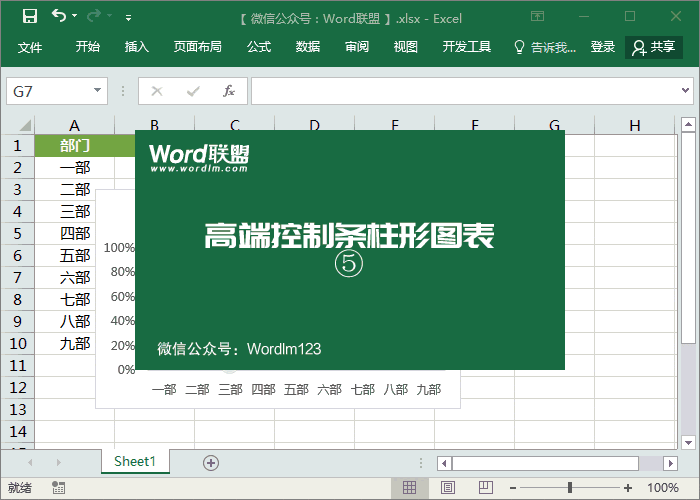Click the 100% axis label in chart
Viewport: 700px width, 500px height.
click(x=119, y=247)
